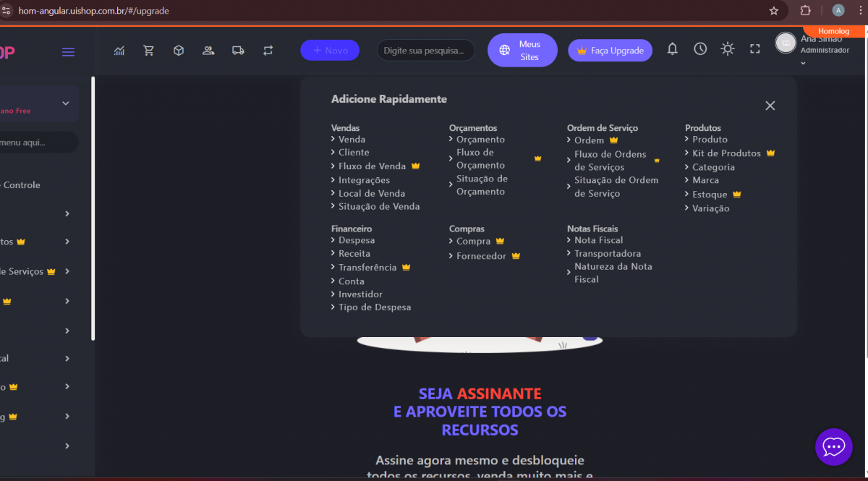Expand the Ana Simão user dropdown
868x481 pixels.
pyautogui.click(x=803, y=63)
